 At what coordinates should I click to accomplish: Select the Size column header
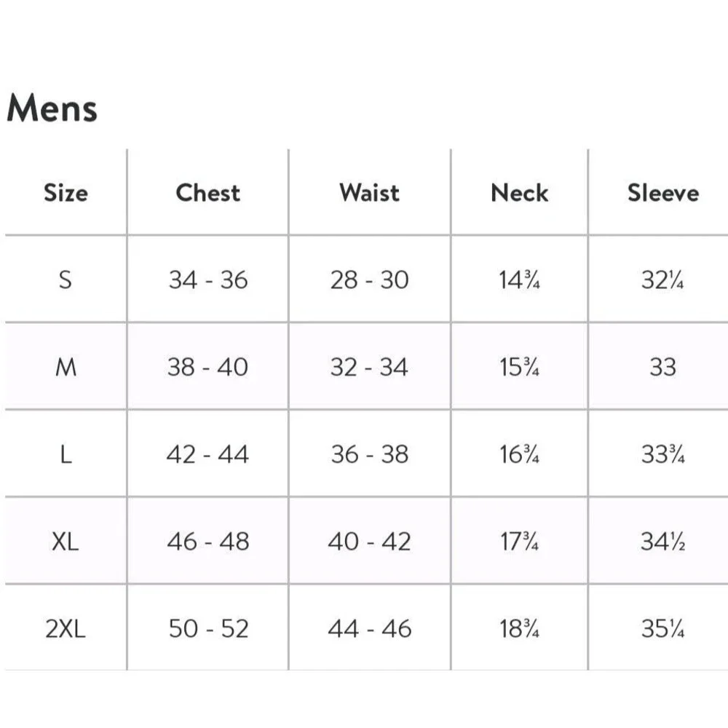(x=66, y=193)
